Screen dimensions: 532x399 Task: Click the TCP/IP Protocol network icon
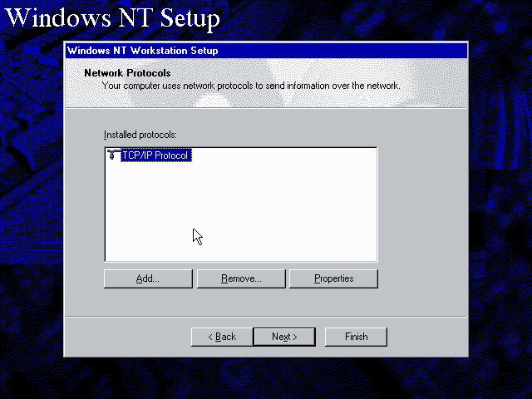click(x=113, y=155)
